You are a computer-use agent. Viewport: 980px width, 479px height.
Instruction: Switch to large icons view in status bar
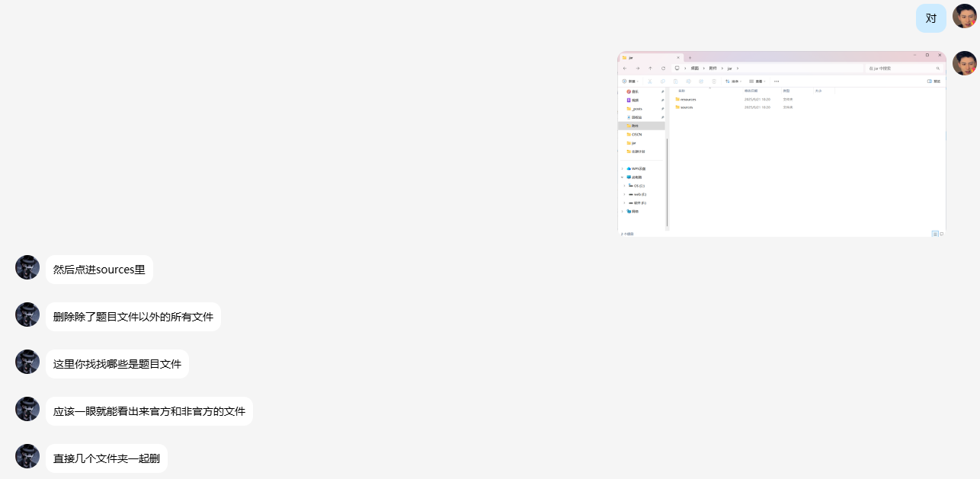pyautogui.click(x=942, y=234)
